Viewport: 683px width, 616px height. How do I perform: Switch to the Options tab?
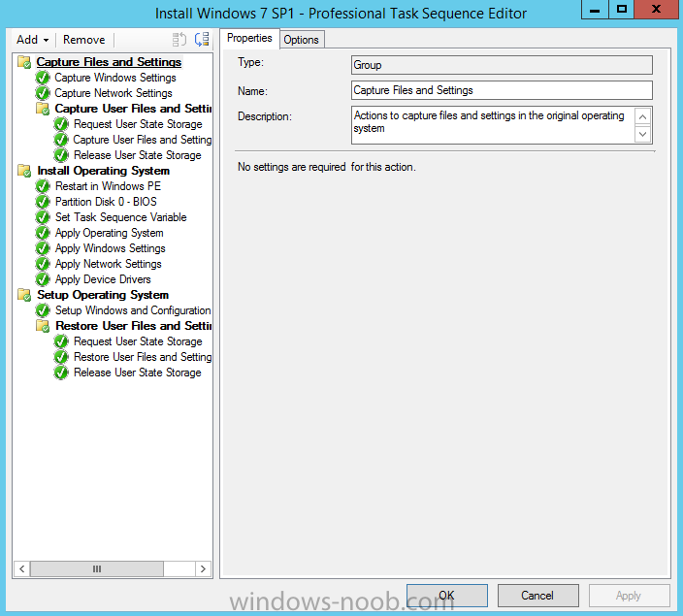[x=302, y=40]
